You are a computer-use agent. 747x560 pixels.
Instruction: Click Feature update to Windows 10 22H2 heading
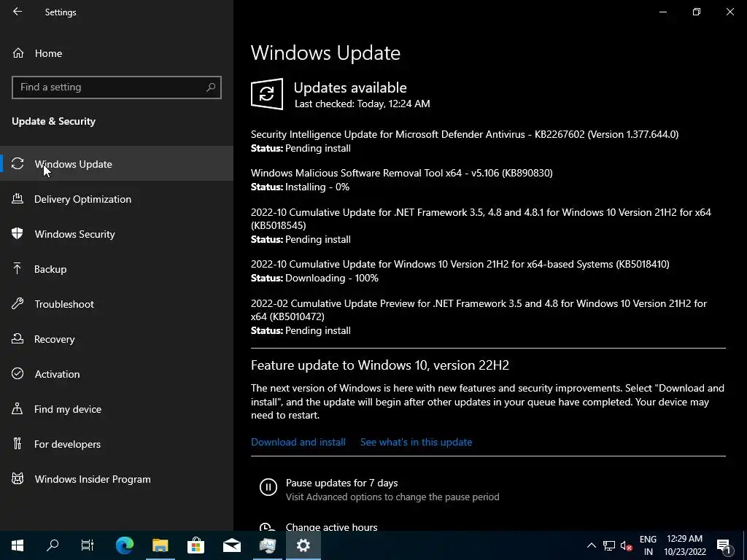click(379, 365)
